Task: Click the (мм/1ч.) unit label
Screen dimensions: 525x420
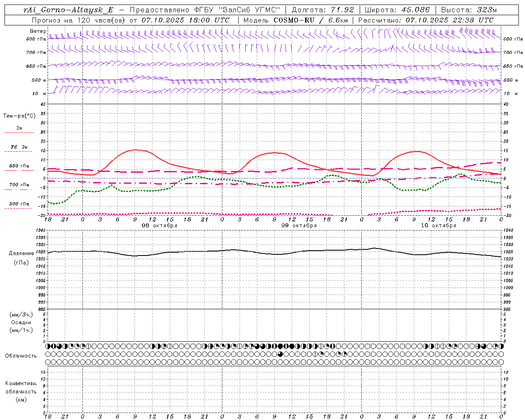Action: click(x=21, y=330)
